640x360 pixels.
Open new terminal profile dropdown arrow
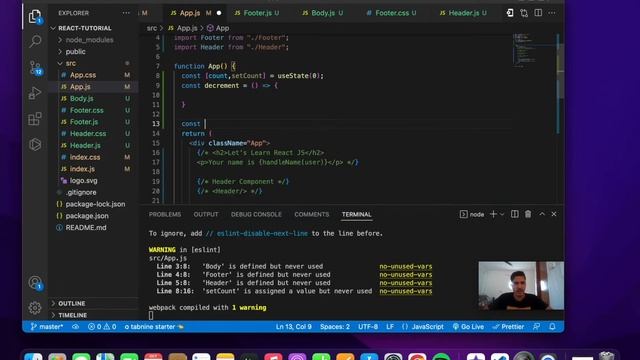click(502, 214)
